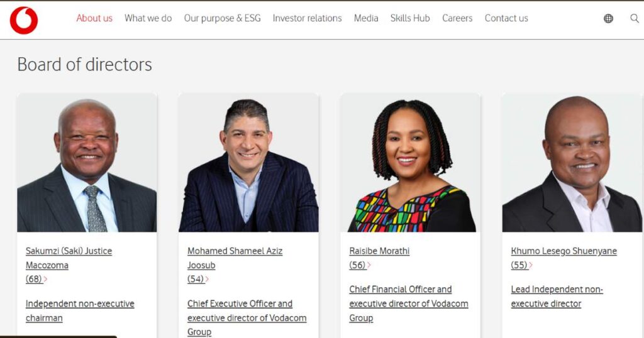Expand the chevron after Shuenyane's age (55)
Image resolution: width=644 pixels, height=338 pixels.
click(x=531, y=265)
